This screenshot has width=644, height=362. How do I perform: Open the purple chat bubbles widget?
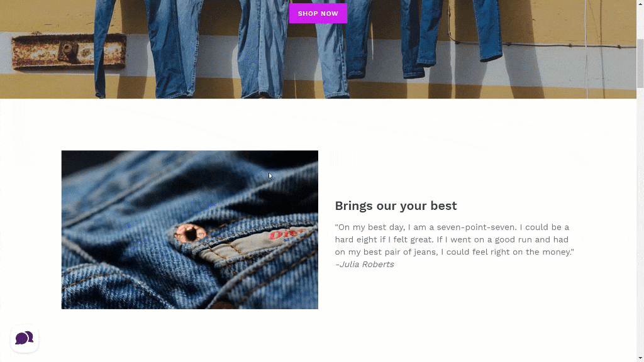point(25,338)
